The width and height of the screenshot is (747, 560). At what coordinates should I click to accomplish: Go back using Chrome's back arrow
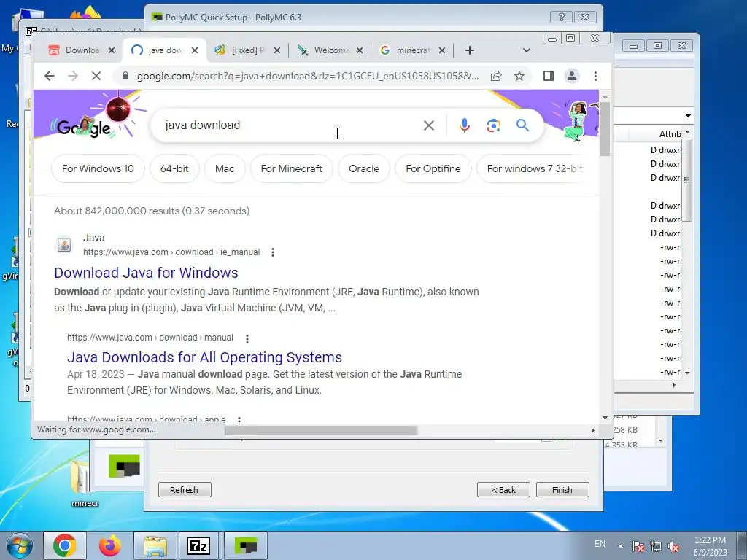[x=50, y=76]
